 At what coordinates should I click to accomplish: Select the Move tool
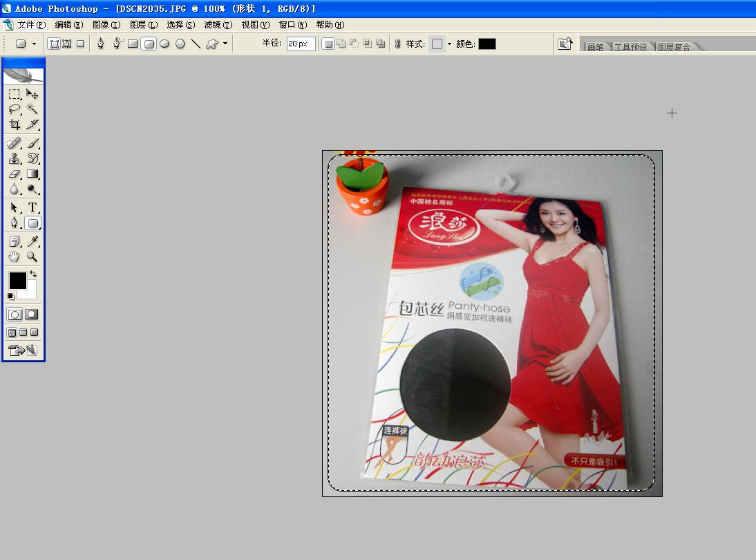(32, 93)
